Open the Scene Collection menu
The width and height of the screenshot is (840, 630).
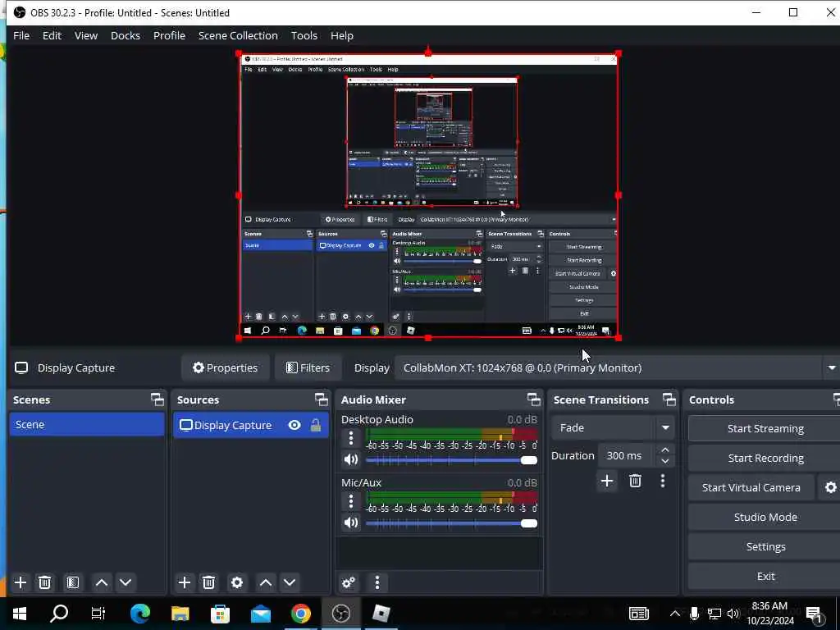[238, 35]
